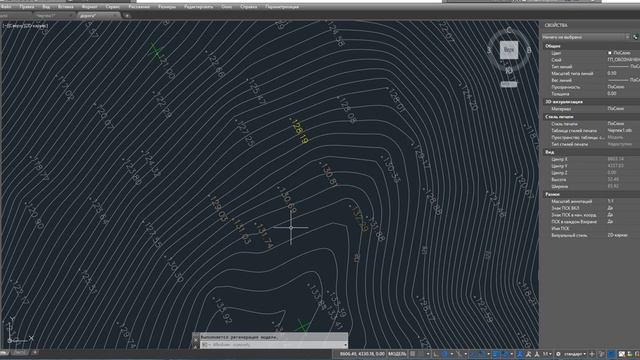640x360 pixels.
Task: Click the Слой property value field
Action: click(623, 60)
